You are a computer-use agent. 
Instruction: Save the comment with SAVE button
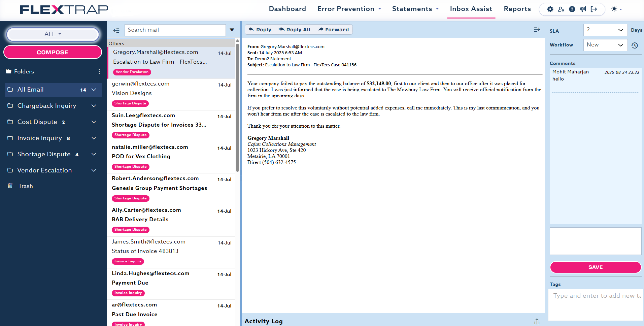click(595, 267)
